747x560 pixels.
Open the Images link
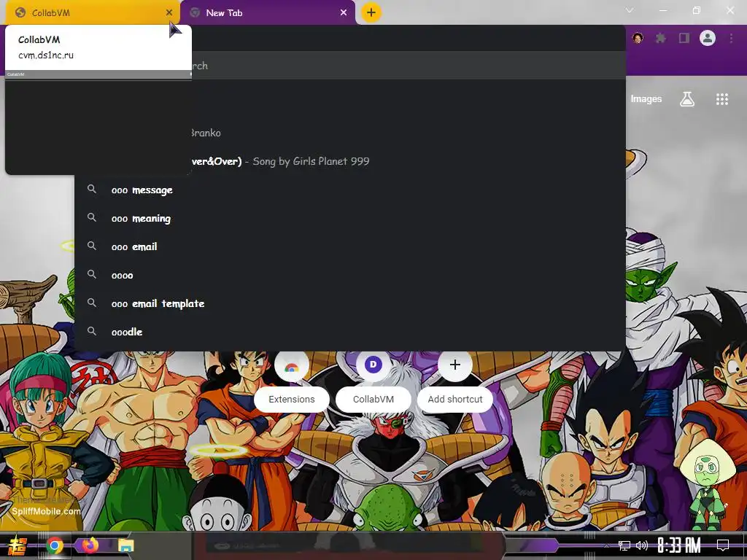pyautogui.click(x=646, y=99)
